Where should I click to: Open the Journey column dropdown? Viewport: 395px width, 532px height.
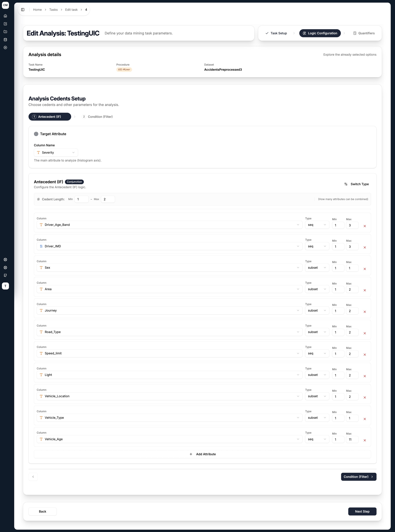point(169,310)
